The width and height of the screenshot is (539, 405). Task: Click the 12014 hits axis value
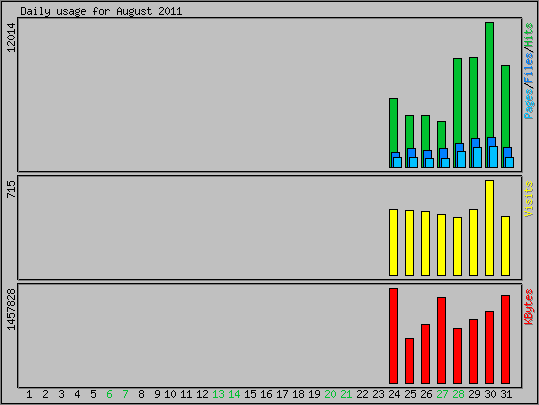tap(11, 37)
